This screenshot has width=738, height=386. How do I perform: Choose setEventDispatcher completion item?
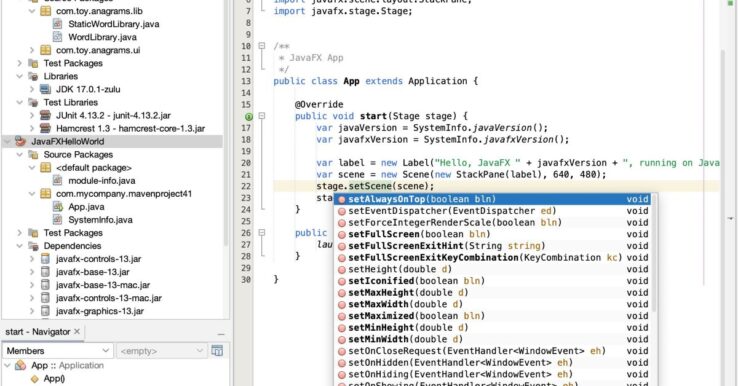pos(493,211)
